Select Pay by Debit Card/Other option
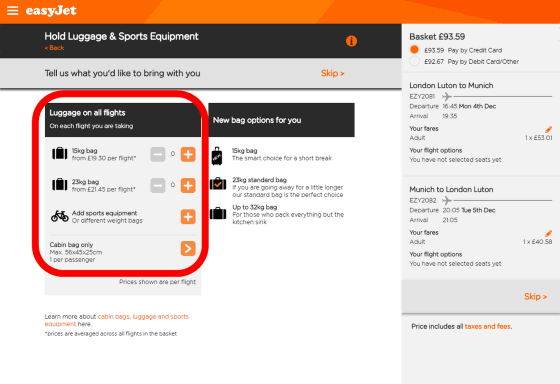This screenshot has height=384, width=560. [414, 61]
